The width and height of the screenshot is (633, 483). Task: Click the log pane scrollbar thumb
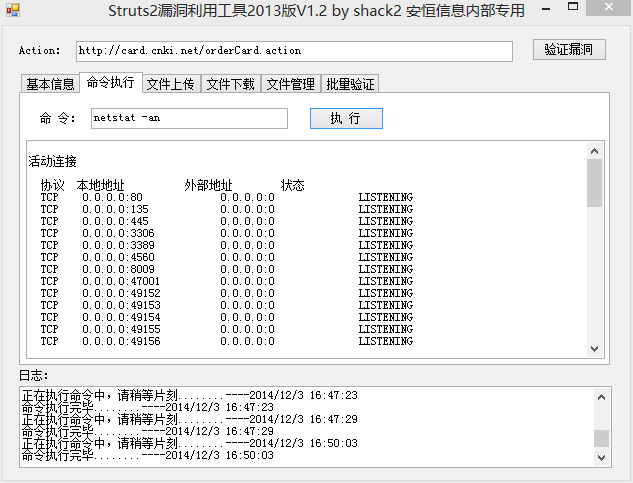click(x=601, y=438)
